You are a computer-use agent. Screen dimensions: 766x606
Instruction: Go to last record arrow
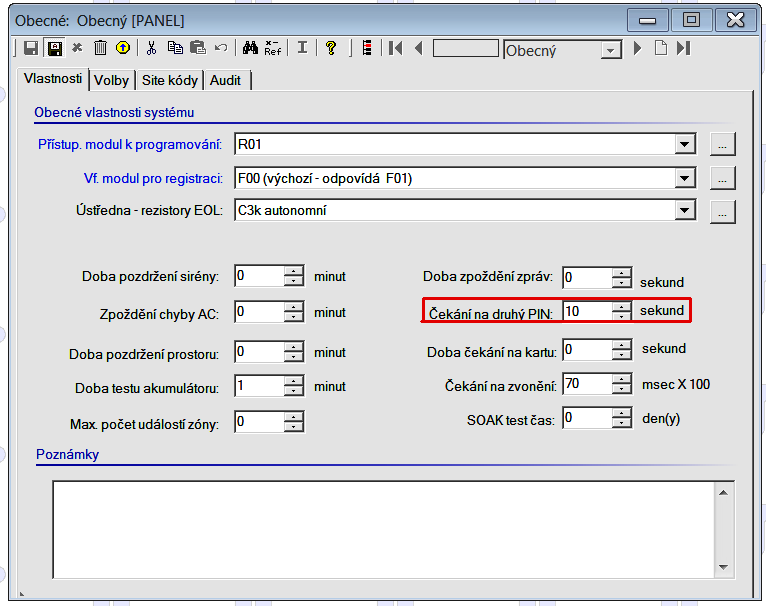point(683,48)
